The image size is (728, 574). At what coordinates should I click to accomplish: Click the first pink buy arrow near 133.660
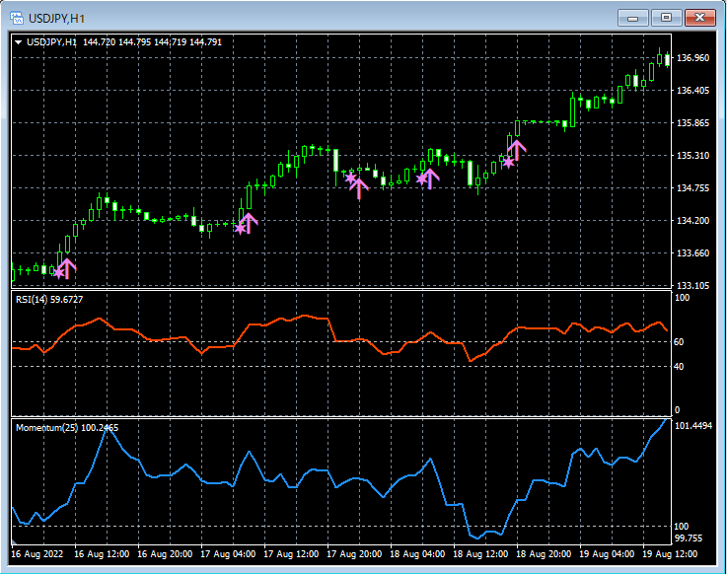tap(67, 267)
